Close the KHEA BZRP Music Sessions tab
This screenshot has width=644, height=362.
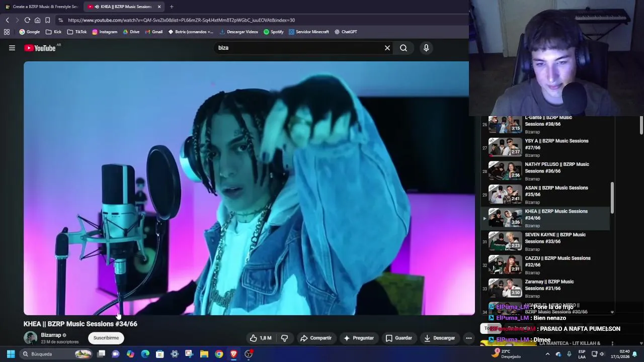pos(159,7)
